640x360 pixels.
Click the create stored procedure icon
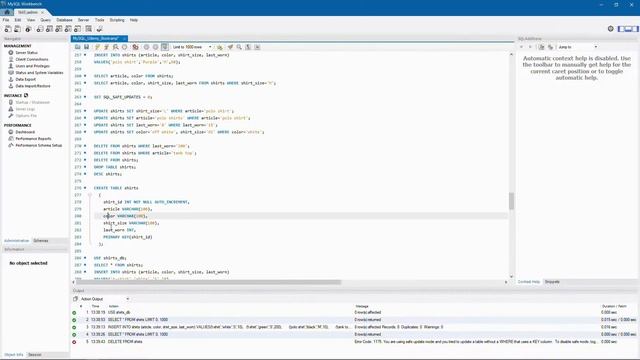coord(68,29)
